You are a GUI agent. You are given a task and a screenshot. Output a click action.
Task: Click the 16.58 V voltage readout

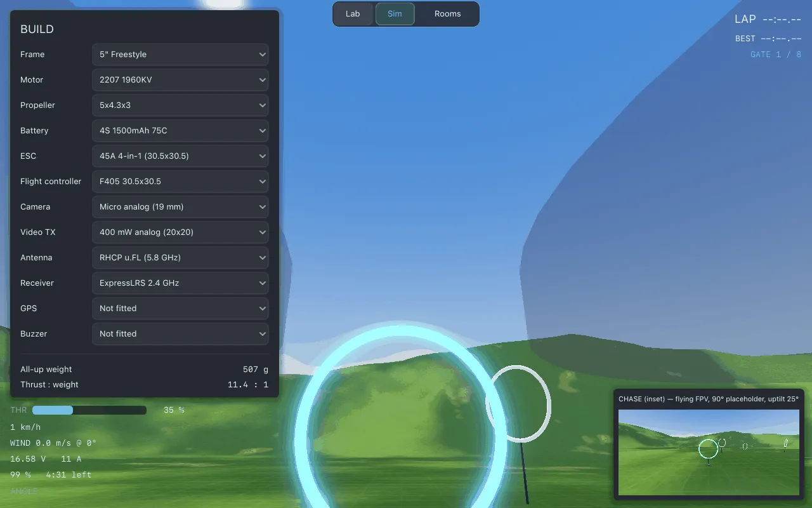28,458
